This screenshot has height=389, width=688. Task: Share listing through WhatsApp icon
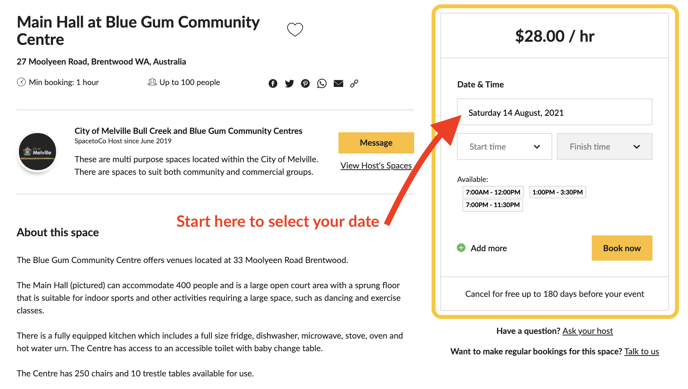pyautogui.click(x=322, y=83)
